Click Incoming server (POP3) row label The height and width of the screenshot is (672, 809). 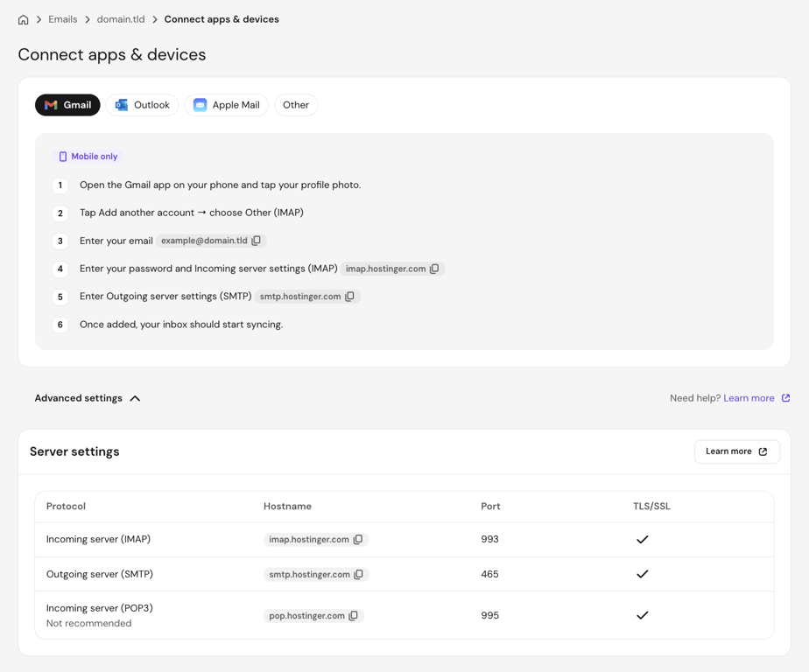click(100, 608)
